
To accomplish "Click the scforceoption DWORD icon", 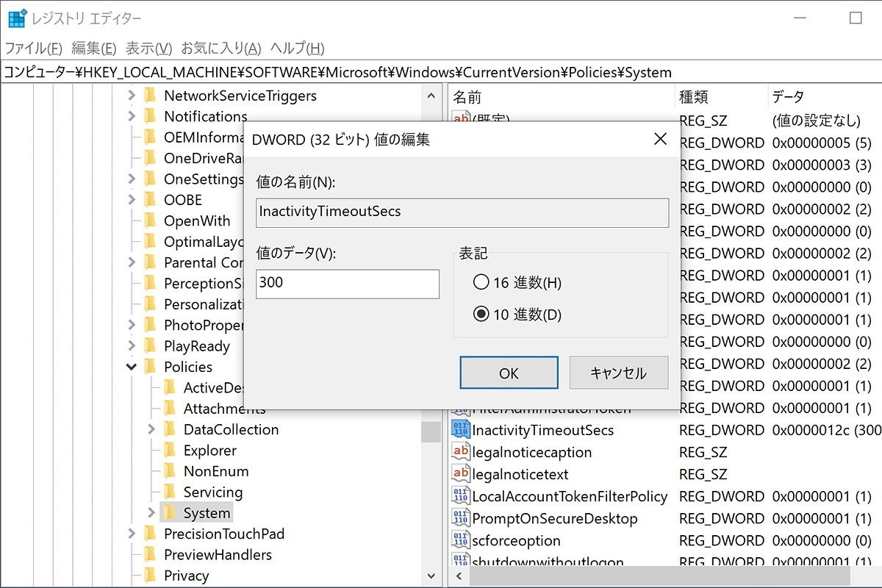I will (461, 540).
